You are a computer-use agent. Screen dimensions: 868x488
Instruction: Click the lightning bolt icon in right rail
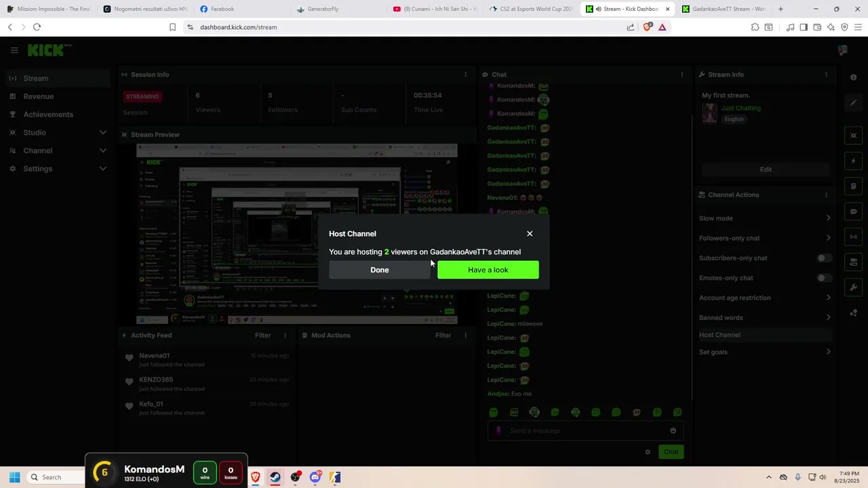853,161
